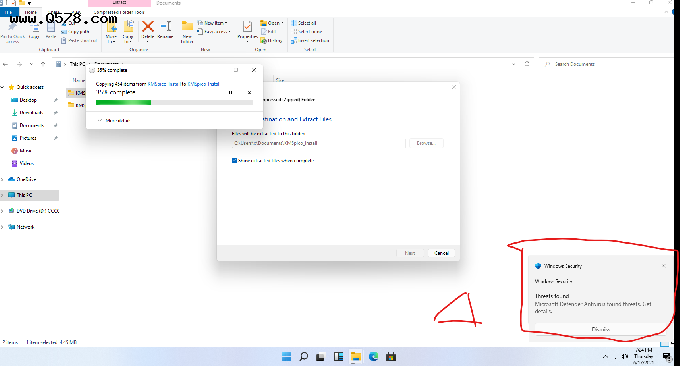This screenshot has width=680, height=366.
Task: Expand the DVD Drive tree node
Action: coord(3,211)
